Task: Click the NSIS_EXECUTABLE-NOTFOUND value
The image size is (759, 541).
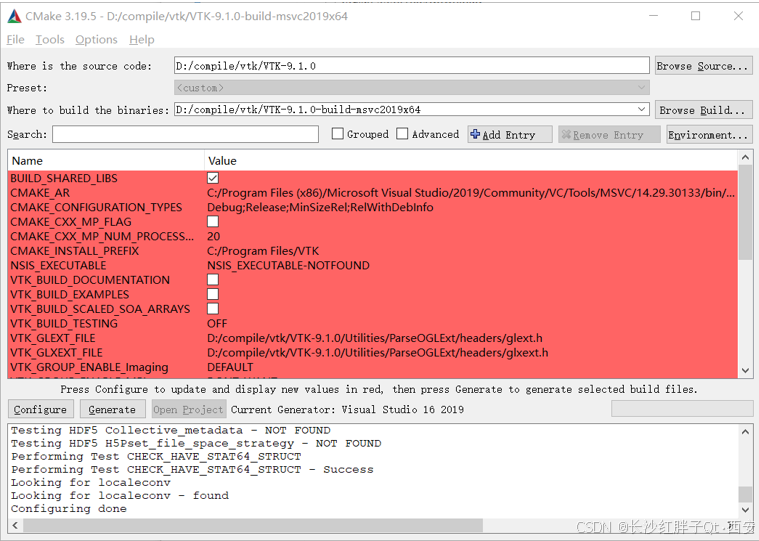Action: pos(288,265)
